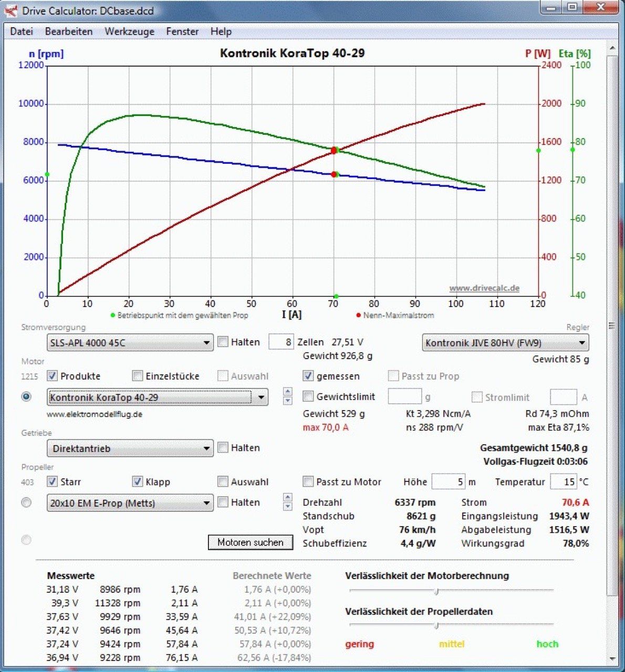Viewport: 625px width, 672px height.
Task: Open the Direktantrieb gearbox dropdown
Action: click(x=130, y=449)
